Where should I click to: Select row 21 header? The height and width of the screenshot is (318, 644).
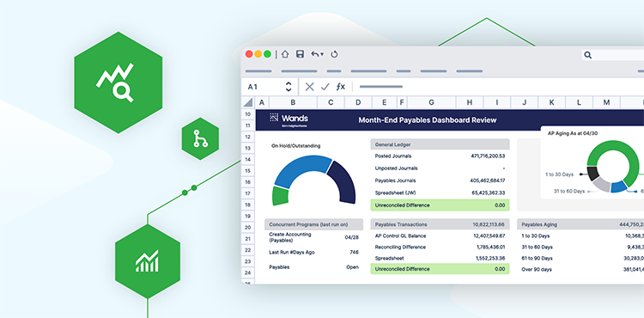click(x=247, y=239)
